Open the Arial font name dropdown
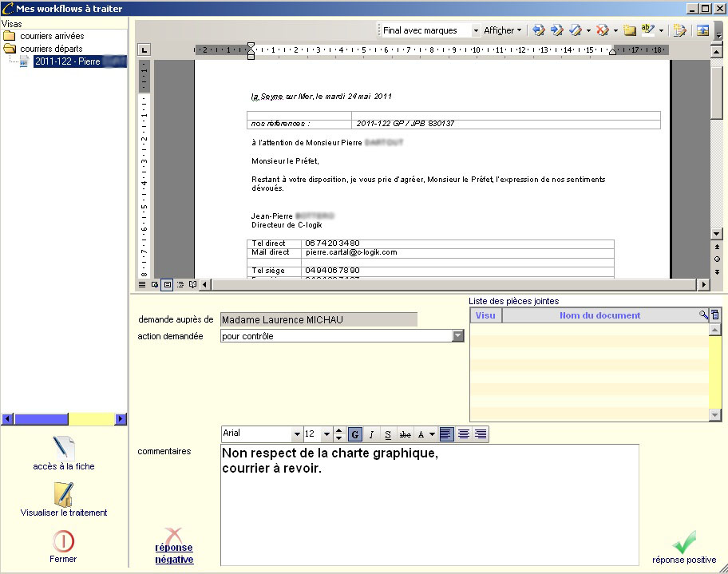Image resolution: width=728 pixels, height=574 pixels. pyautogui.click(x=297, y=434)
